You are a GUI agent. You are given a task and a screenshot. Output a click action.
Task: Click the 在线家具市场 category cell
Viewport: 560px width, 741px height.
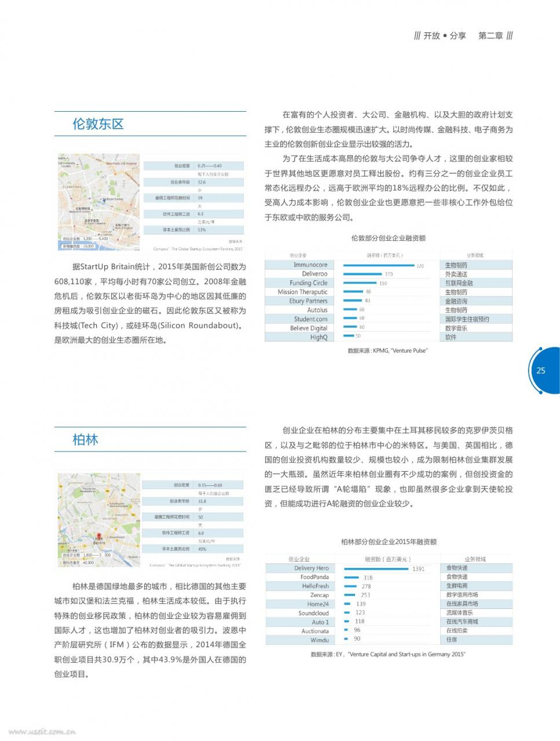coord(462,604)
